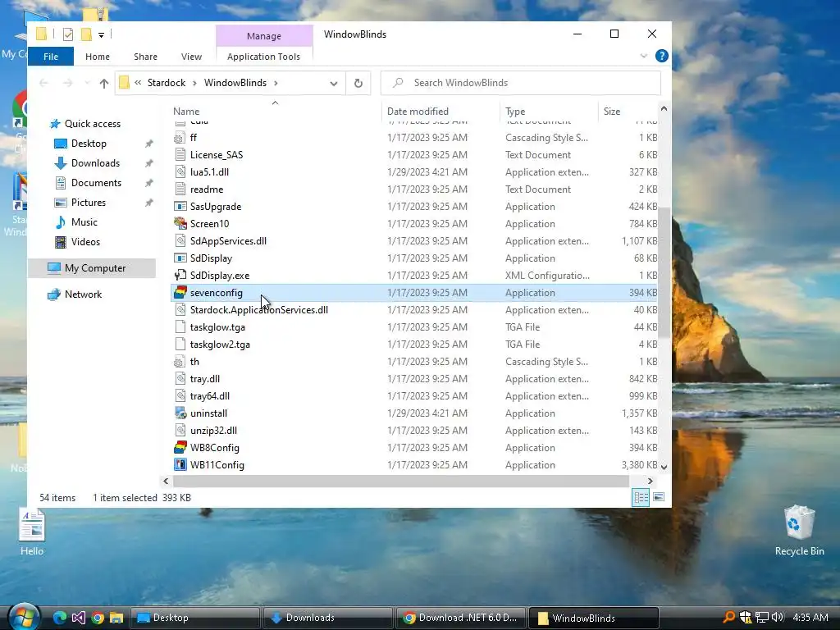
Task: Click the Refresh button in the address bar
Action: pyautogui.click(x=358, y=83)
